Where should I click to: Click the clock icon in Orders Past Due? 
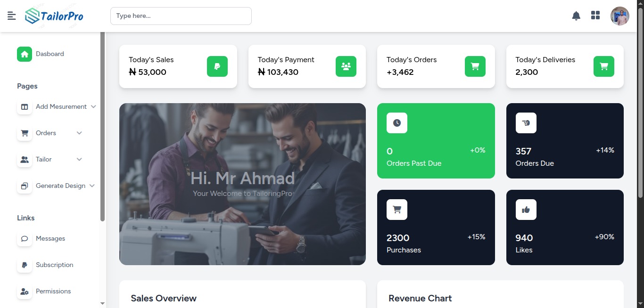coord(397,123)
